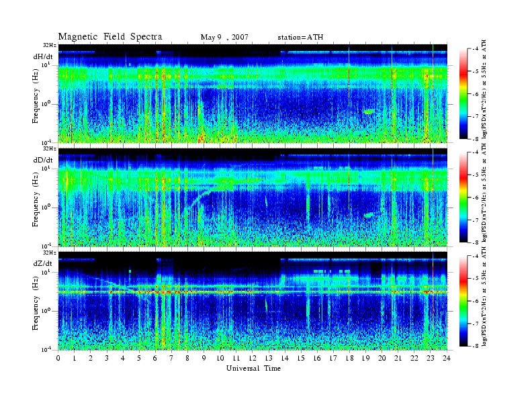
Task: Click time tick label "11" on the x-axis
Action: point(236,358)
